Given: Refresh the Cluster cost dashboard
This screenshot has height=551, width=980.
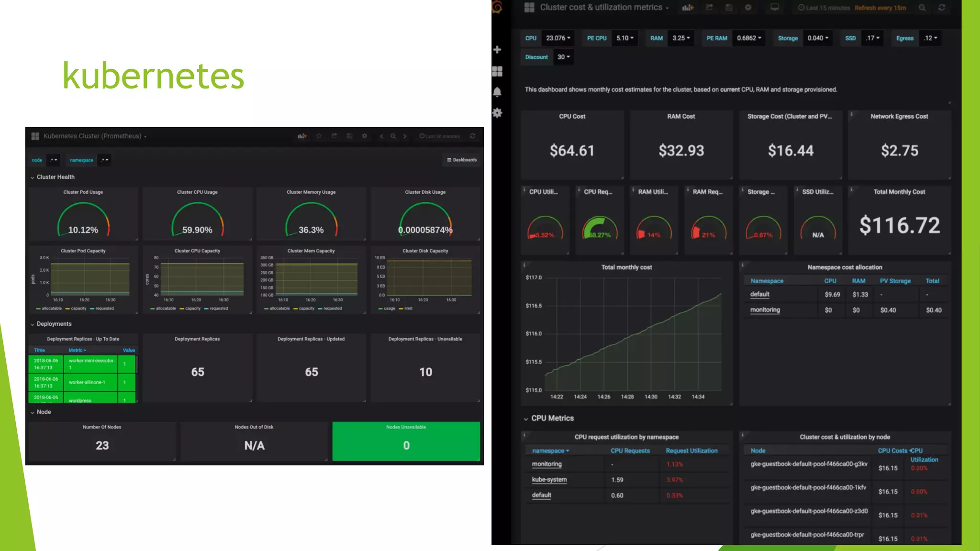Looking at the screenshot, I should [942, 8].
